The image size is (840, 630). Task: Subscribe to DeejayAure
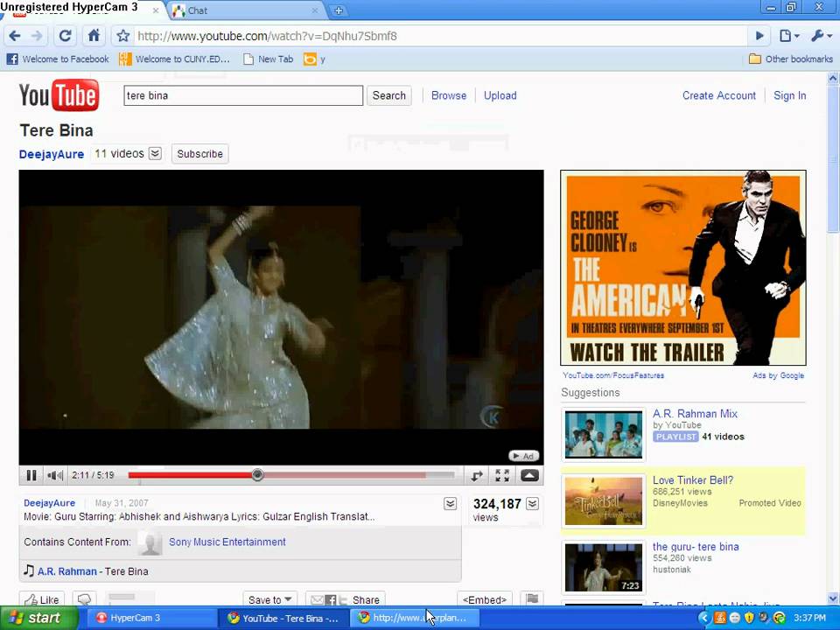point(199,154)
